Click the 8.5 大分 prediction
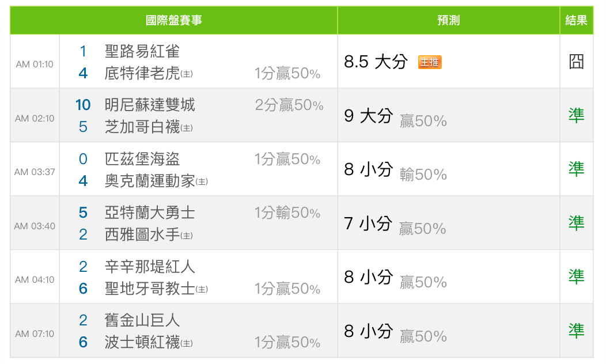 376,62
